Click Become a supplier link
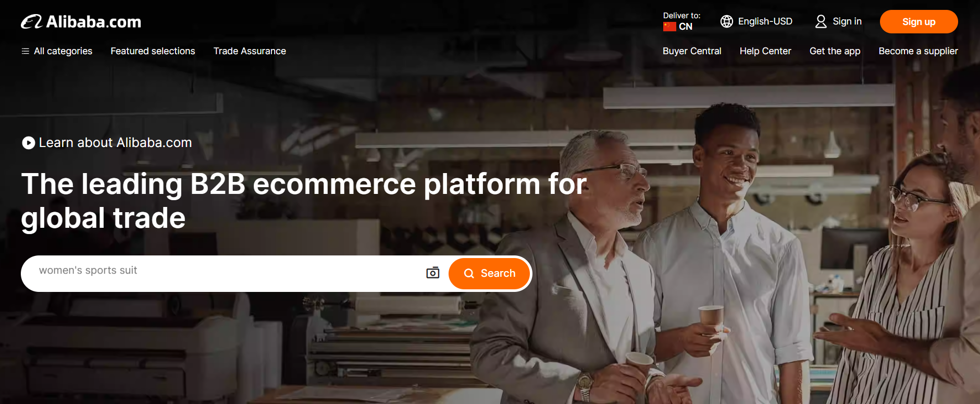The width and height of the screenshot is (980, 404). pos(919,51)
